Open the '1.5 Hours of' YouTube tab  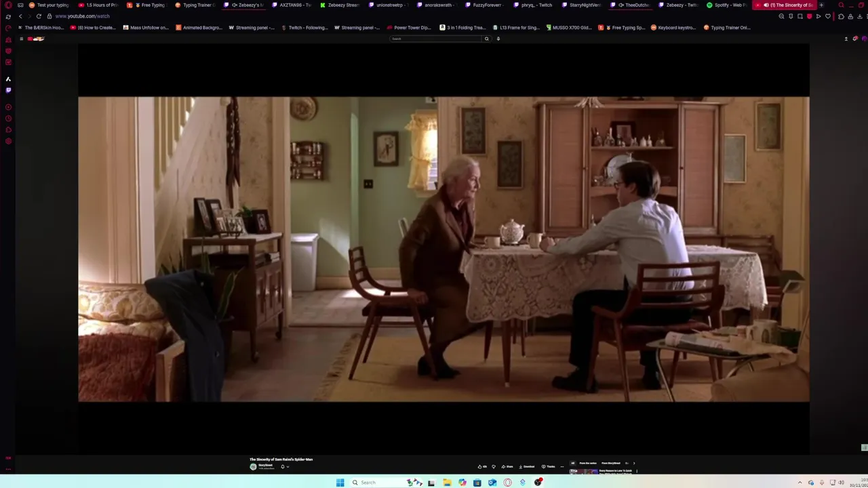[99, 5]
